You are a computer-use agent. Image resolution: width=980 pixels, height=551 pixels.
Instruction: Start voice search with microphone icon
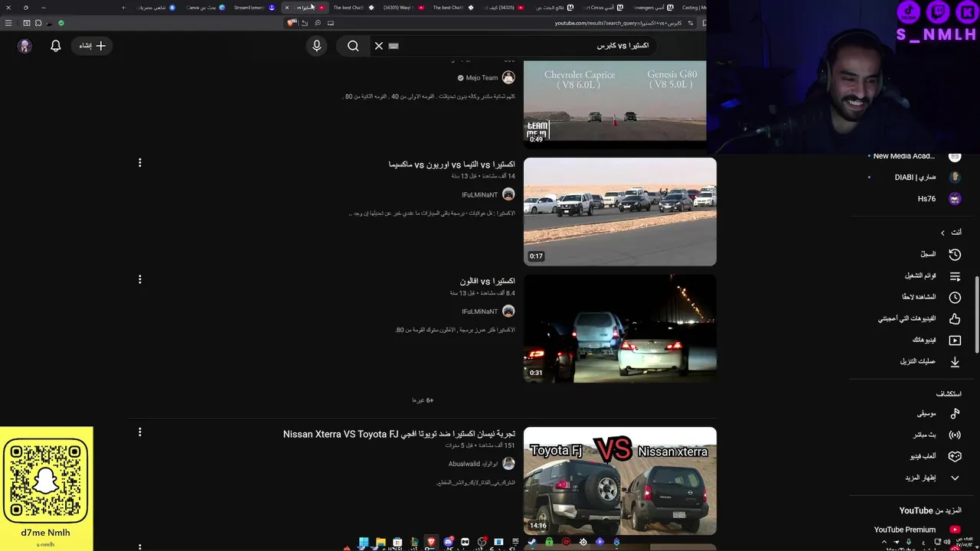click(x=316, y=46)
